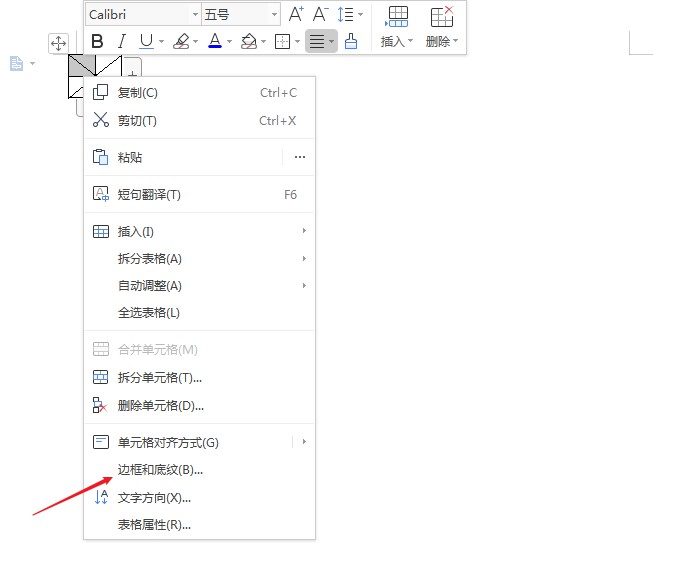
Task: Click the shading paint bucket icon
Action: pyautogui.click(x=249, y=42)
